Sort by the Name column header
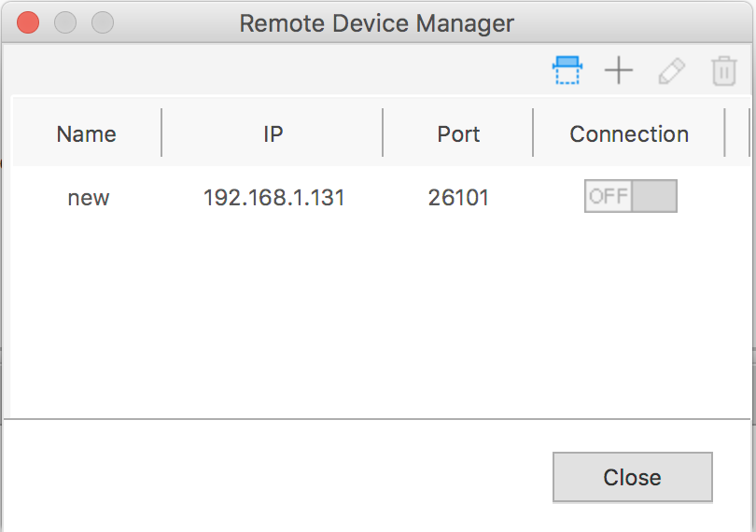Image resolution: width=756 pixels, height=532 pixels. 86,133
